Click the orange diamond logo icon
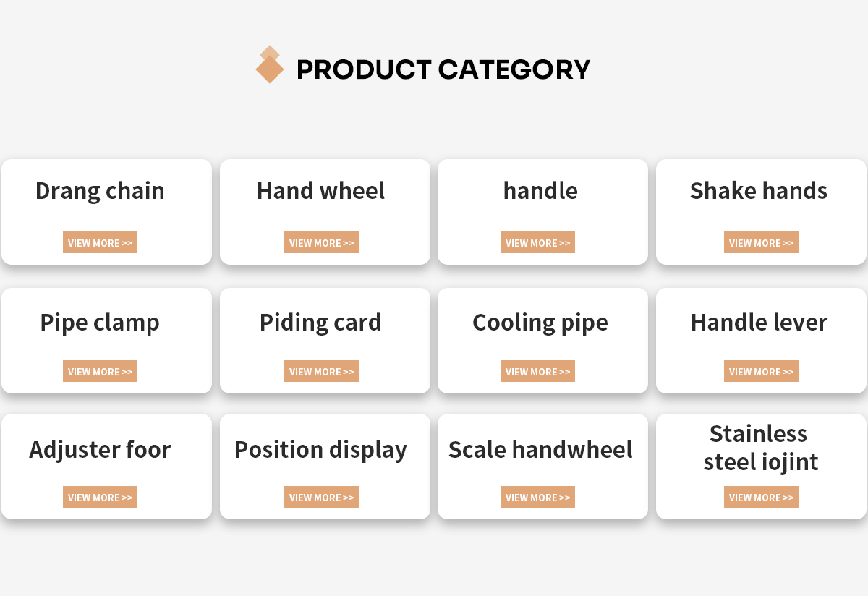The image size is (868, 596). 270,64
